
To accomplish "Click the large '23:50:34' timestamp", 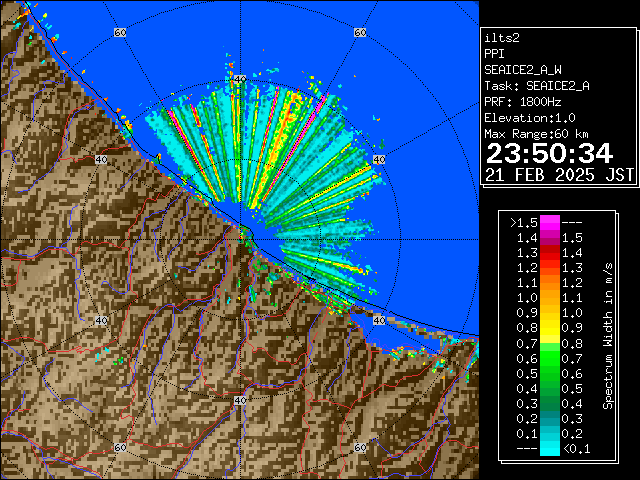I will click(549, 153).
